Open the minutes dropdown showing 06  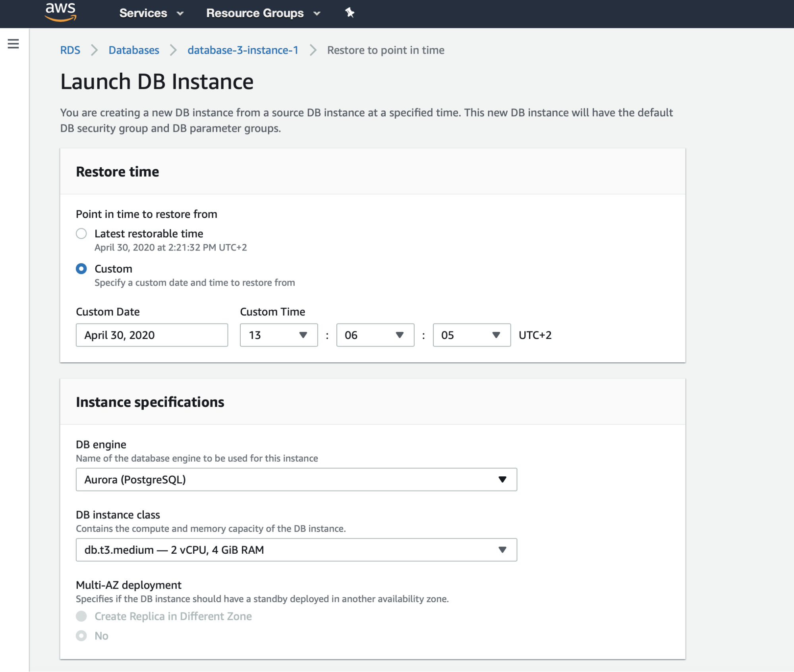375,335
